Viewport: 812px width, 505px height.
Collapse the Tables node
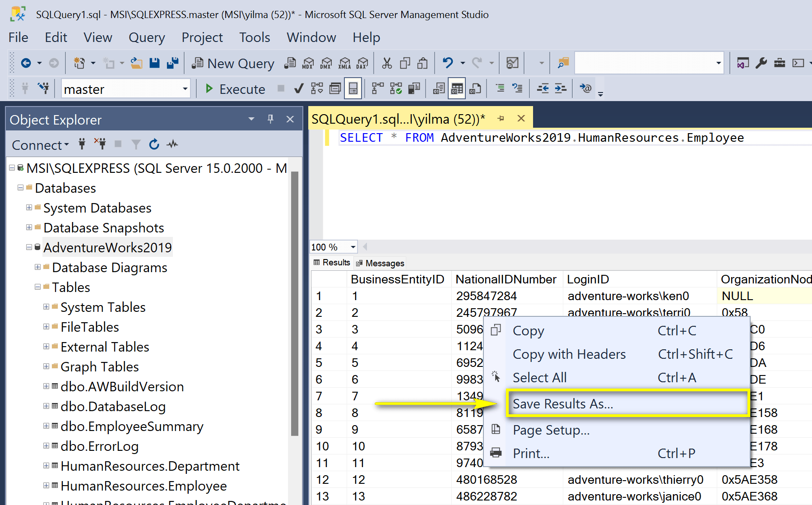coord(37,287)
